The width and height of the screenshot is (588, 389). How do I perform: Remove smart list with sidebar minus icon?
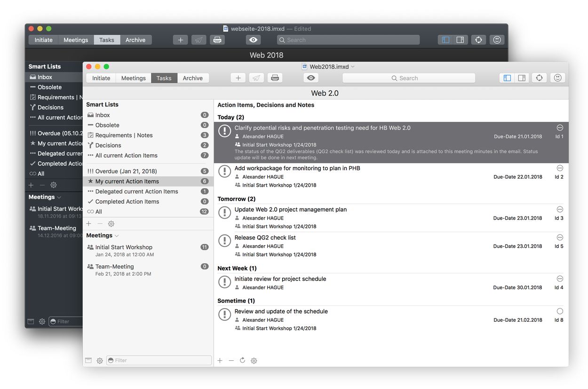pyautogui.click(x=100, y=224)
